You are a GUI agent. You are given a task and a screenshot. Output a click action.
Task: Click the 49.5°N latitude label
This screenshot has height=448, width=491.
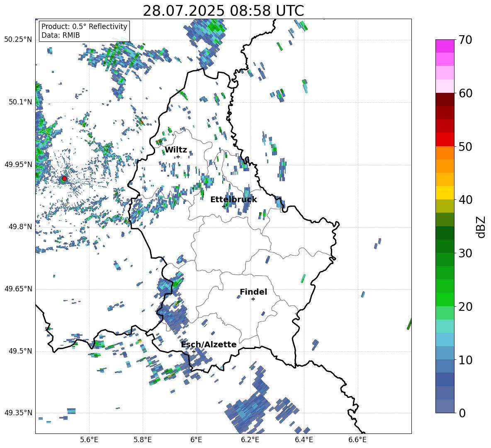tap(20, 351)
